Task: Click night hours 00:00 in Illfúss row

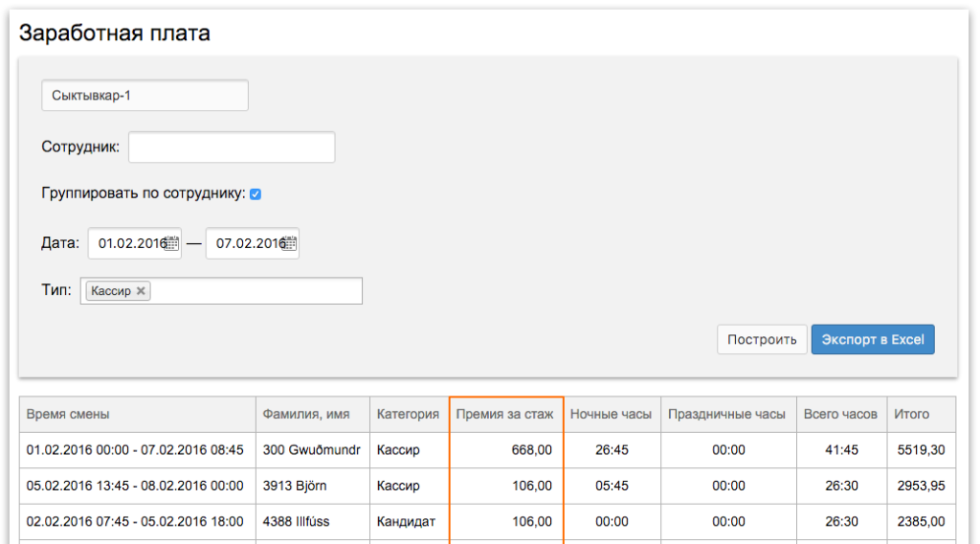Action: point(612,521)
